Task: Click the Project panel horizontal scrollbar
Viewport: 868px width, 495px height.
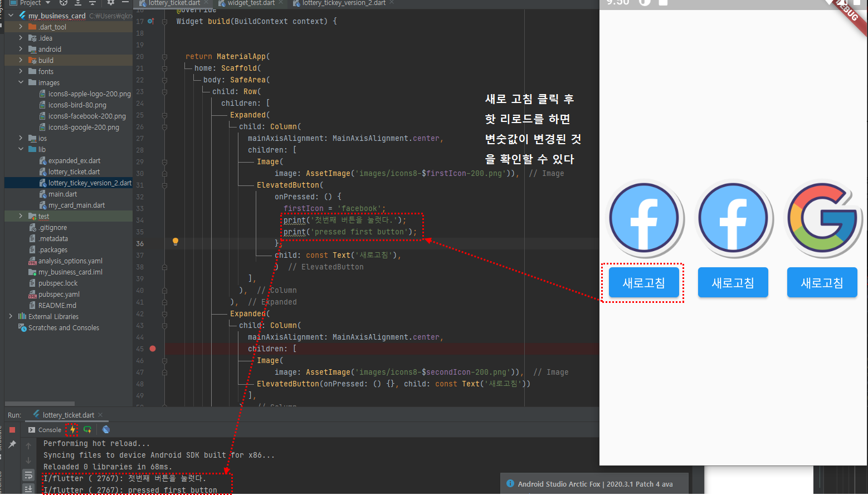Action: [40, 404]
